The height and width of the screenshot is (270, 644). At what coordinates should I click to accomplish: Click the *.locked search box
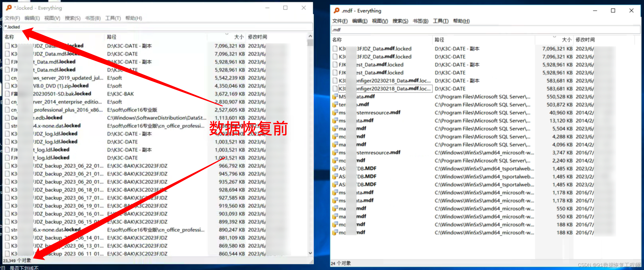point(158,27)
